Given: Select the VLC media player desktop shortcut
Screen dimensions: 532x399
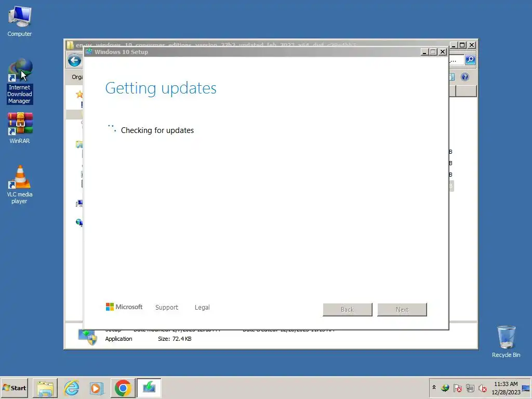Looking at the screenshot, I should coord(20,184).
